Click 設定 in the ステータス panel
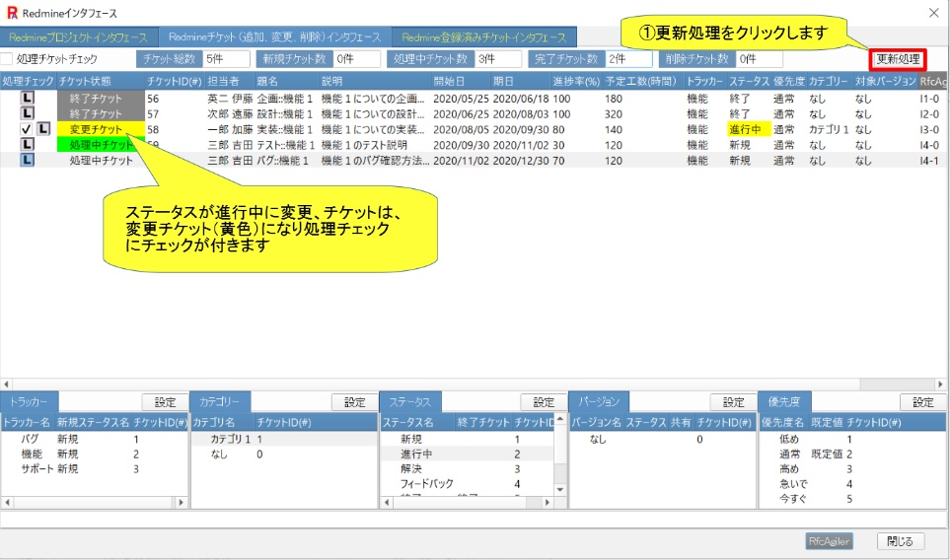 click(544, 402)
